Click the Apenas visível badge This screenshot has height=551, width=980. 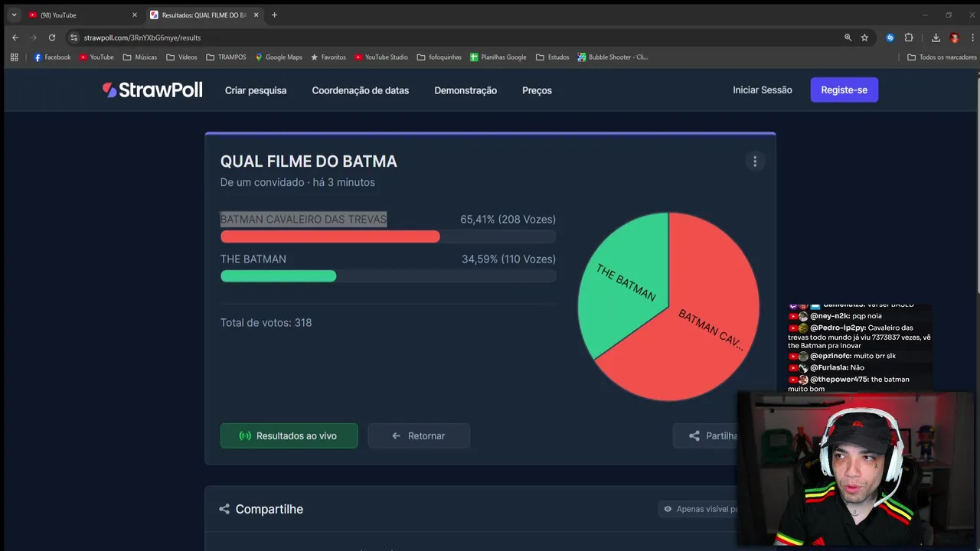click(698, 509)
